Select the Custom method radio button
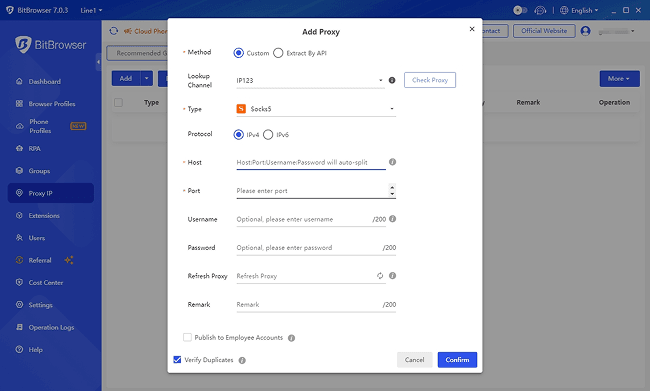 [238, 53]
